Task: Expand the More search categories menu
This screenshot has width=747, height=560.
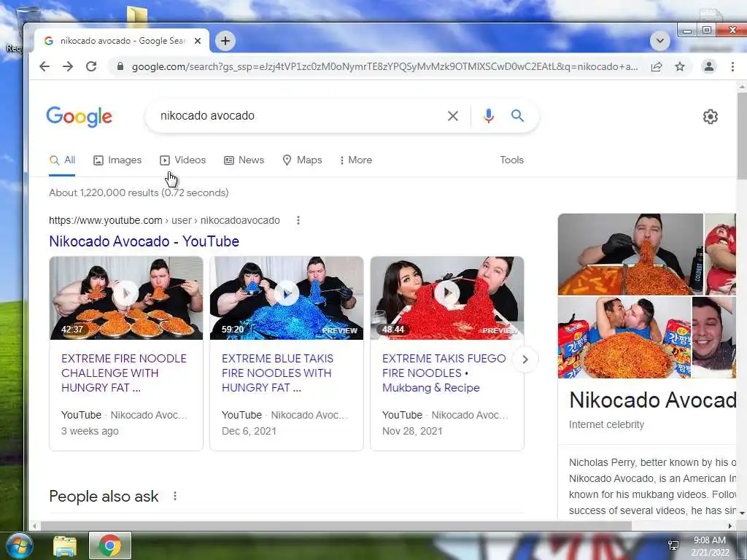Action: [355, 160]
